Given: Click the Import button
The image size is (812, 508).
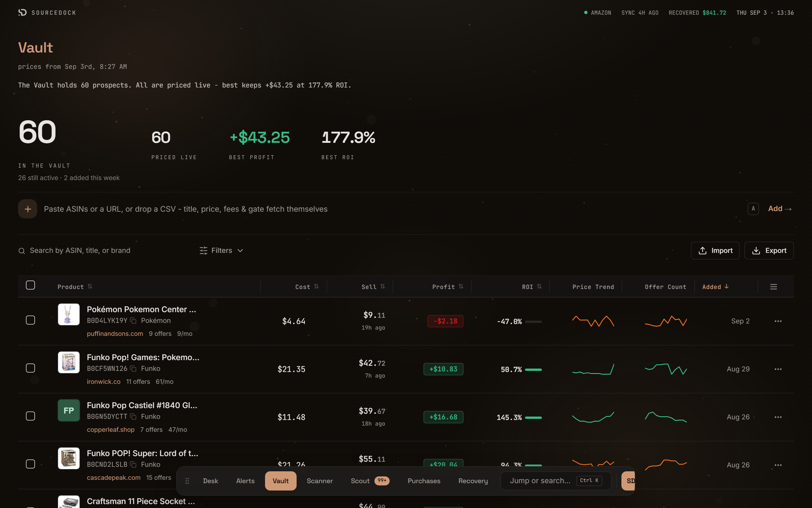Looking at the screenshot, I should pyautogui.click(x=715, y=251).
